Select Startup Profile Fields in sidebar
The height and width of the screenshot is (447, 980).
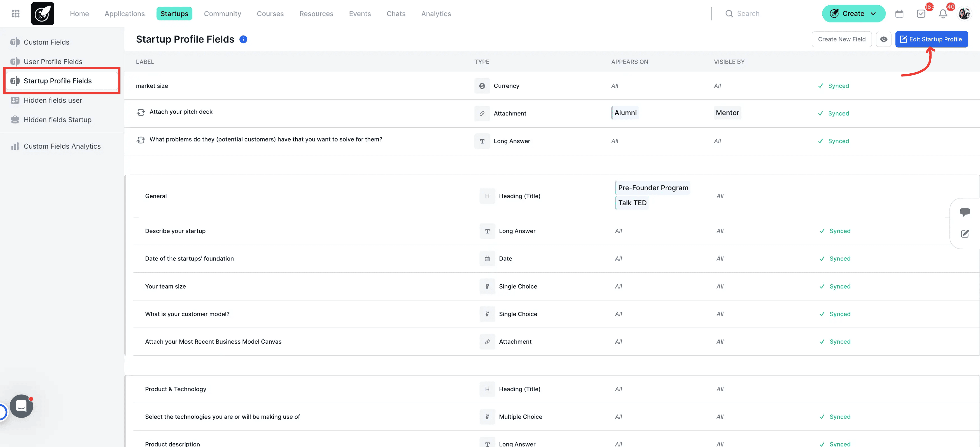click(62, 81)
